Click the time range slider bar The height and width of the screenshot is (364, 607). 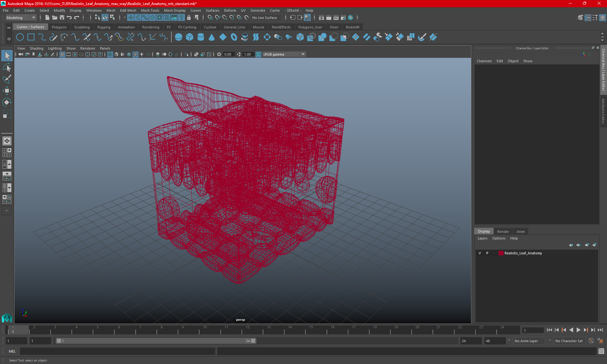[x=156, y=341]
